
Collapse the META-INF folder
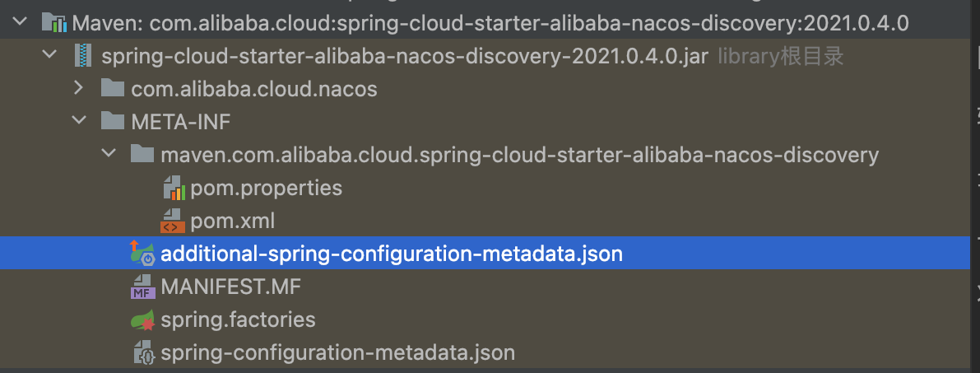tap(79, 122)
